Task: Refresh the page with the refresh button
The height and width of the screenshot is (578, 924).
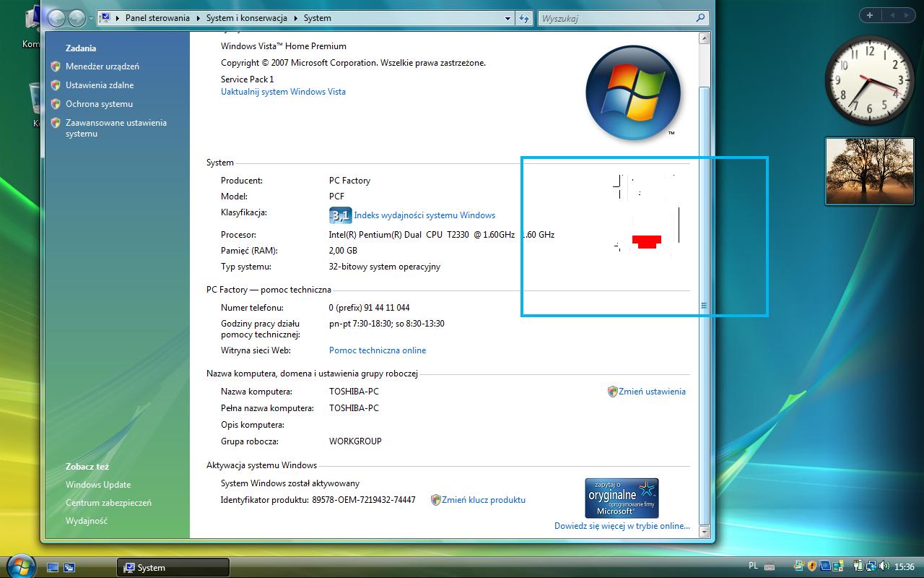Action: [525, 18]
